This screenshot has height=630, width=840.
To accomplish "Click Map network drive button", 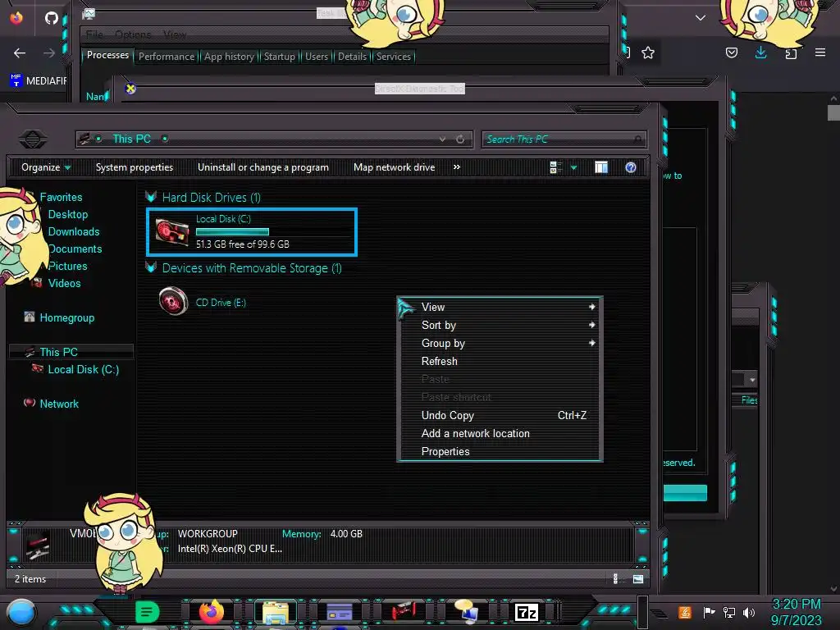I will tap(395, 167).
